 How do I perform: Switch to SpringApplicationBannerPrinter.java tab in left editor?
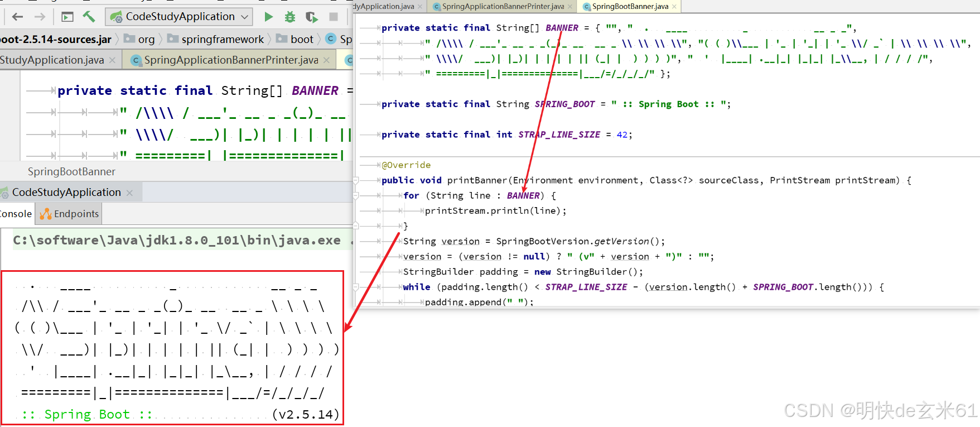[231, 60]
